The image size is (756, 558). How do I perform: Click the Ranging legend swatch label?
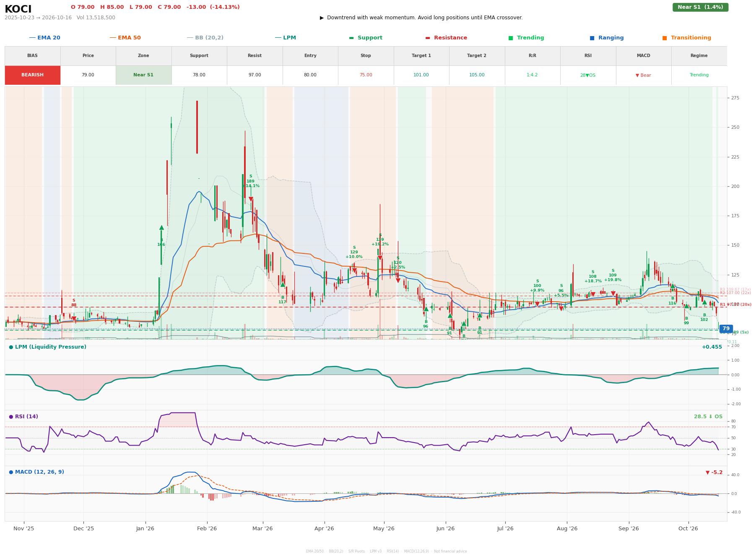click(x=606, y=38)
